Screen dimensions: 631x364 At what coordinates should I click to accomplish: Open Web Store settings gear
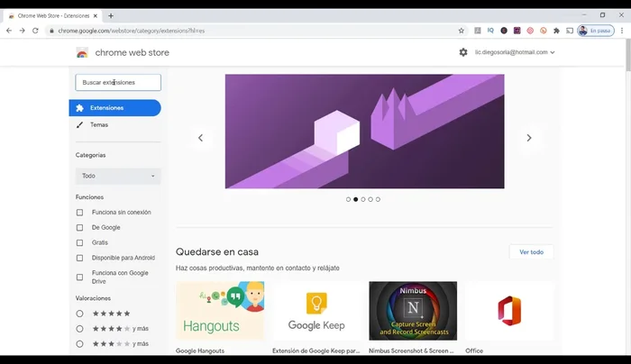(x=463, y=52)
